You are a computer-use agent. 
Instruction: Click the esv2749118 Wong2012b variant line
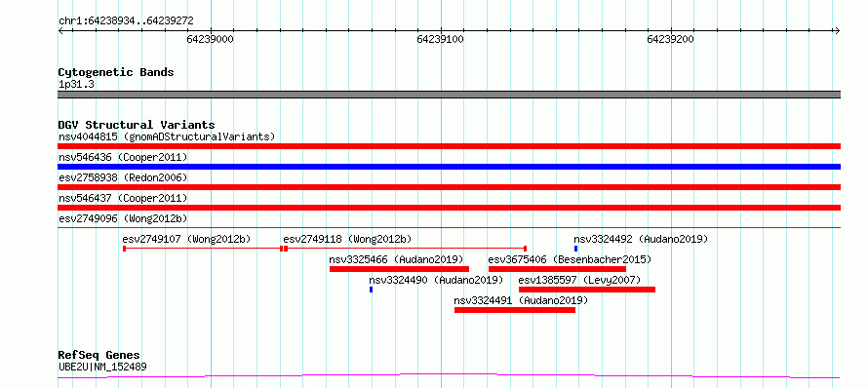[x=405, y=249]
